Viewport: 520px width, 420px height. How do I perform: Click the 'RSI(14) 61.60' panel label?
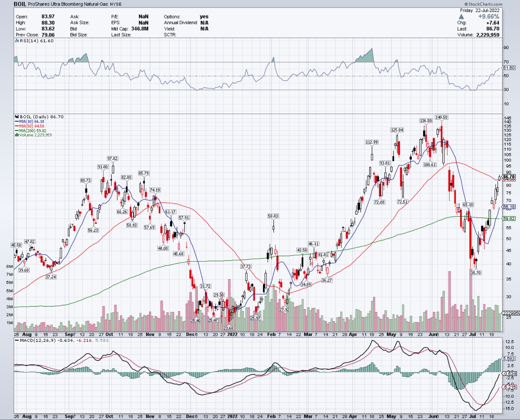pos(37,41)
